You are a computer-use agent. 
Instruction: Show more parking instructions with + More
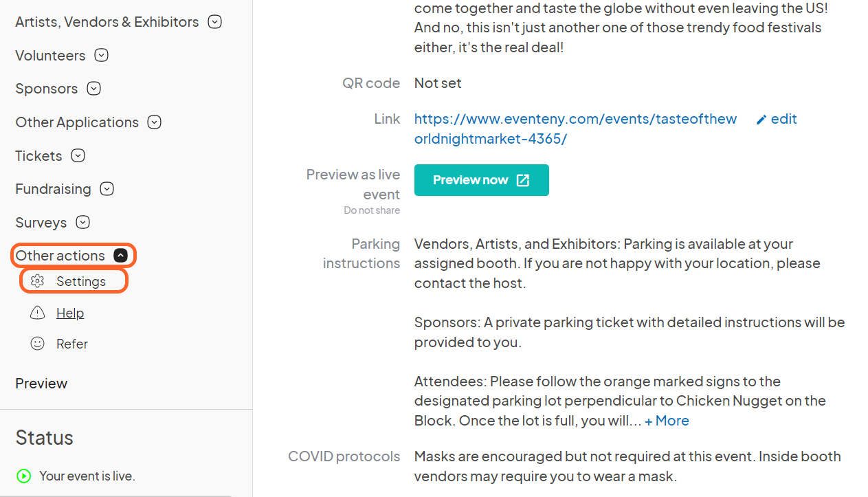[667, 421]
